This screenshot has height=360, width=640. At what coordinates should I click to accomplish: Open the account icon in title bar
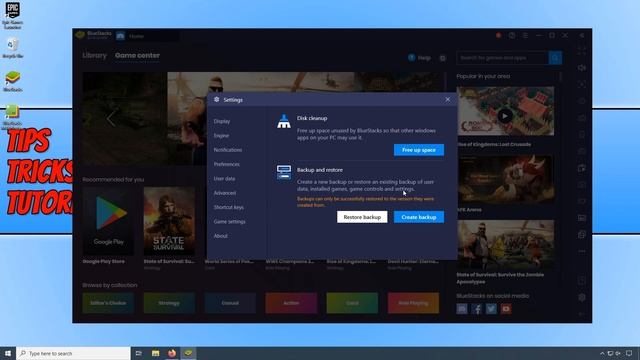tap(512, 36)
